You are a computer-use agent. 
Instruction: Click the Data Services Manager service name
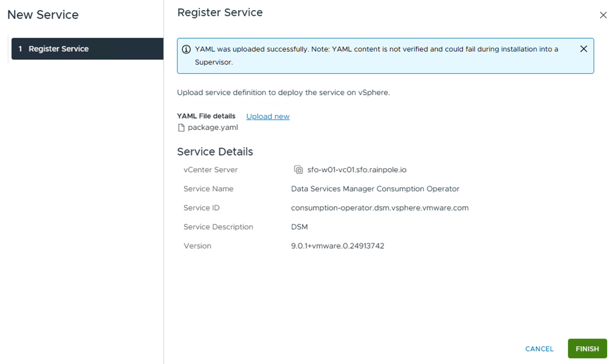tap(375, 189)
